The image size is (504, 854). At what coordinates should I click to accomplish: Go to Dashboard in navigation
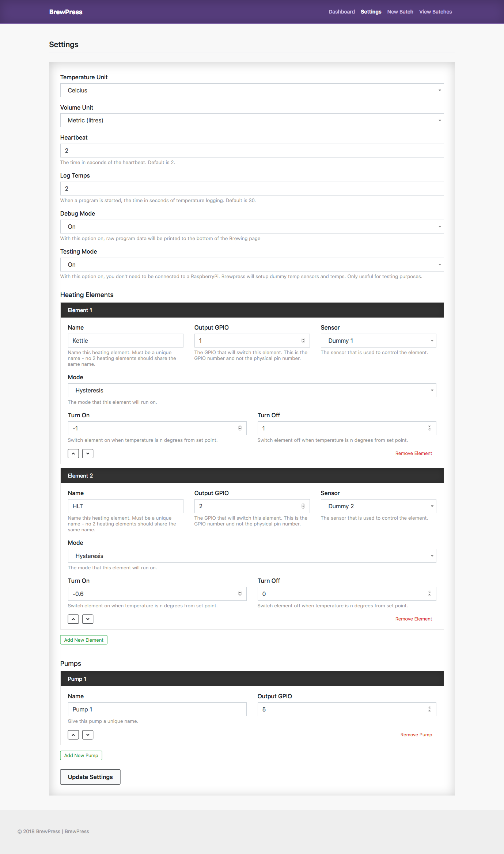(342, 12)
